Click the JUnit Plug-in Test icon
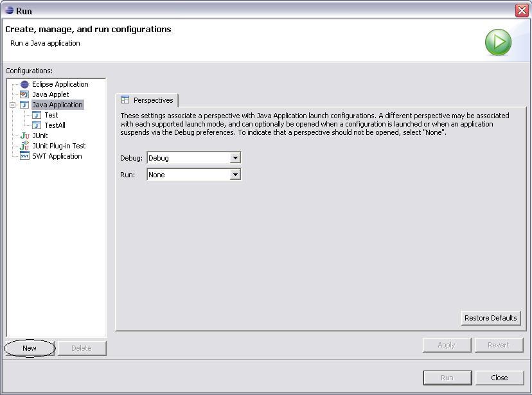Image resolution: width=532 pixels, height=395 pixels. point(24,146)
